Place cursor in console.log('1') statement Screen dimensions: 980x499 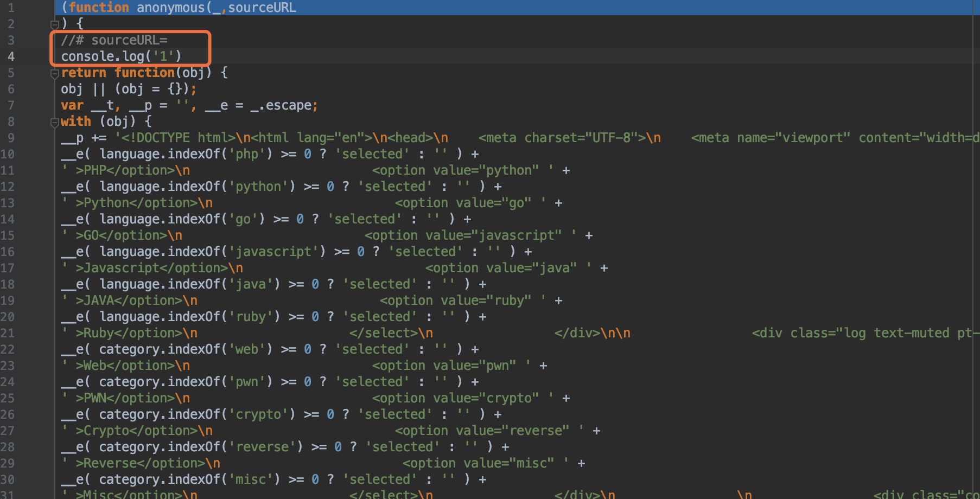click(121, 56)
